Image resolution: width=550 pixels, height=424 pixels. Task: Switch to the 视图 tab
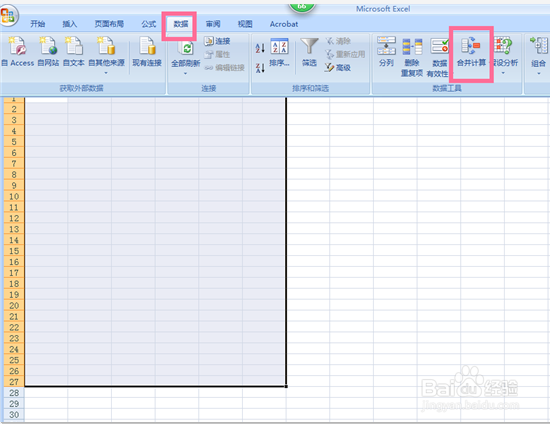[x=245, y=24]
